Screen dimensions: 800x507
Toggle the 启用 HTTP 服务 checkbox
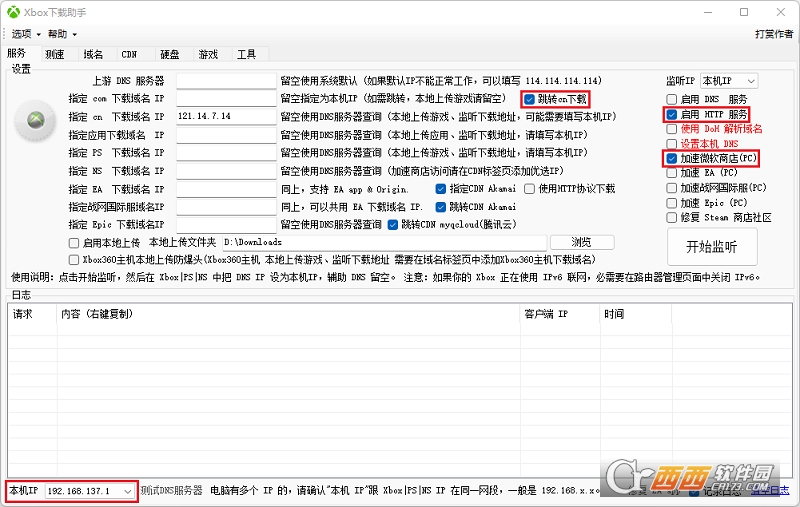(x=672, y=114)
